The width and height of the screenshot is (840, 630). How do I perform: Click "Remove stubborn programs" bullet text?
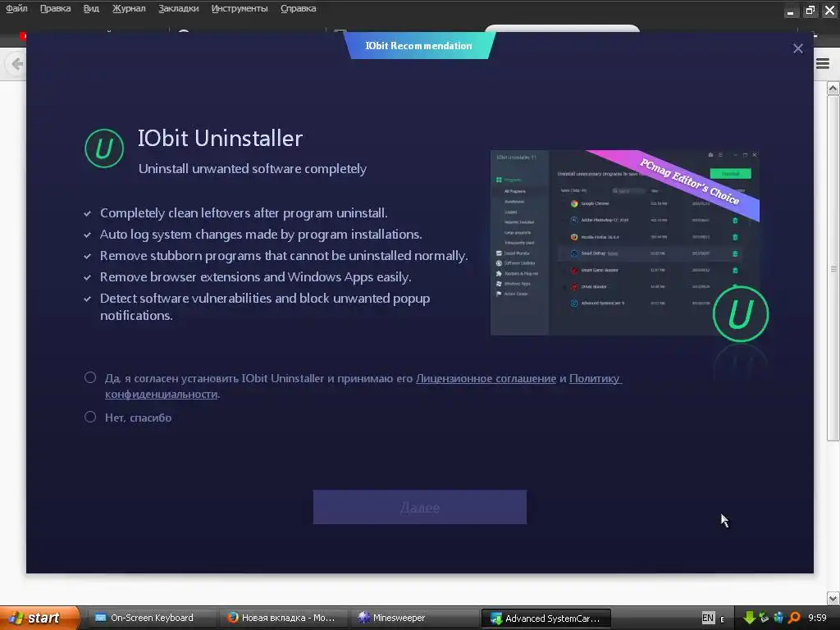tap(284, 256)
